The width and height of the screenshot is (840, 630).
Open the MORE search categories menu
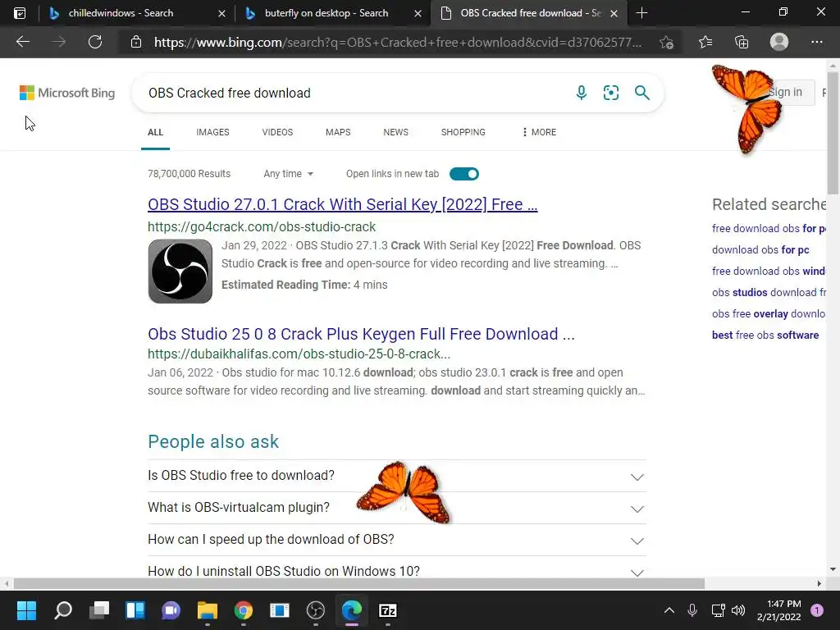[x=539, y=132]
